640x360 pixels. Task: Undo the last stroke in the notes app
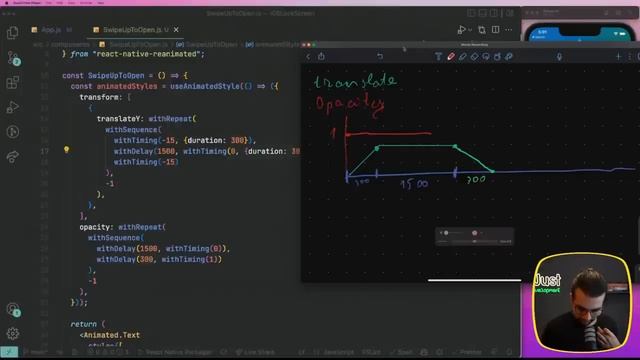(380, 56)
